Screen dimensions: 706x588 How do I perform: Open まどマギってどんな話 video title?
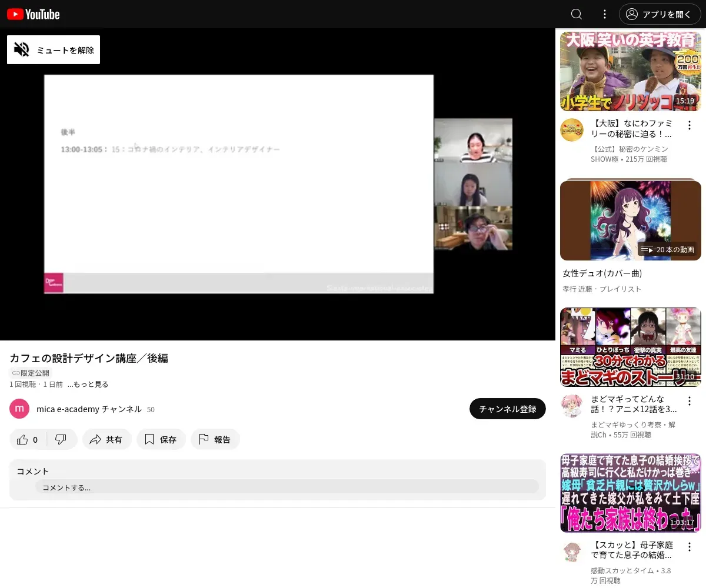(634, 405)
